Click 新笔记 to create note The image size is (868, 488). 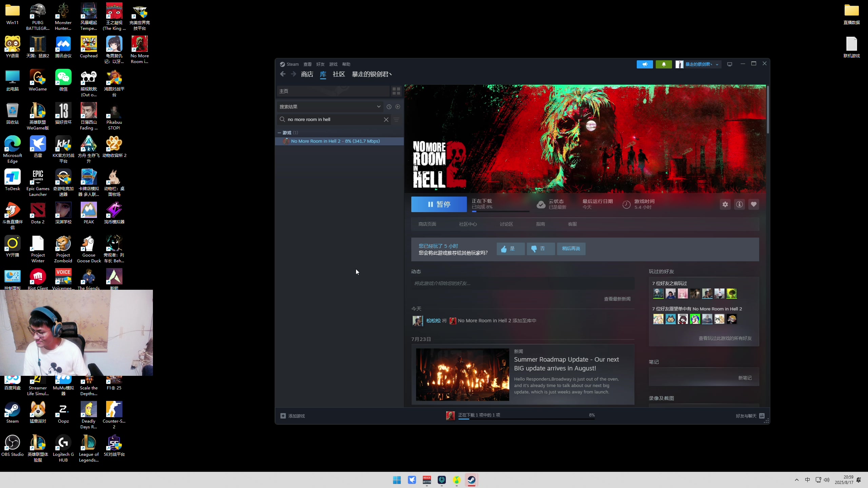pyautogui.click(x=745, y=378)
